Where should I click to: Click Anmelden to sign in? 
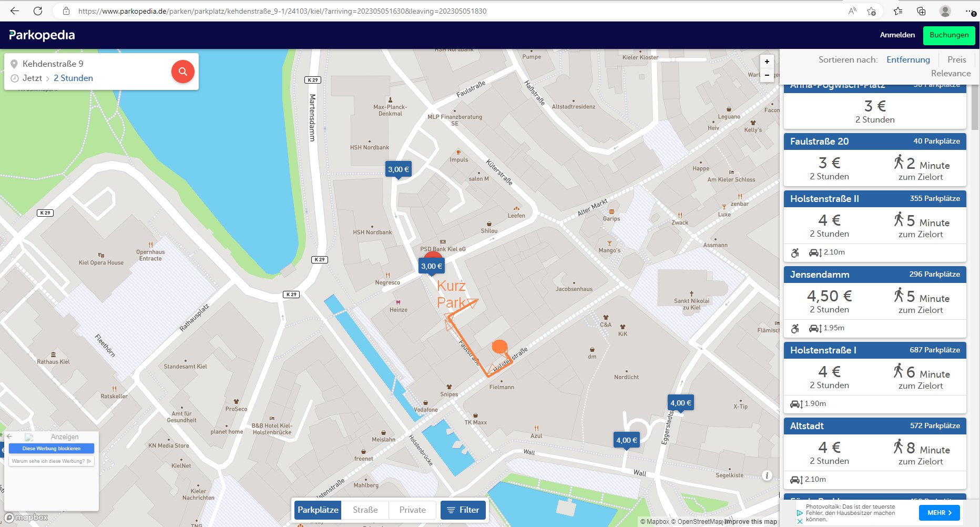click(x=897, y=35)
